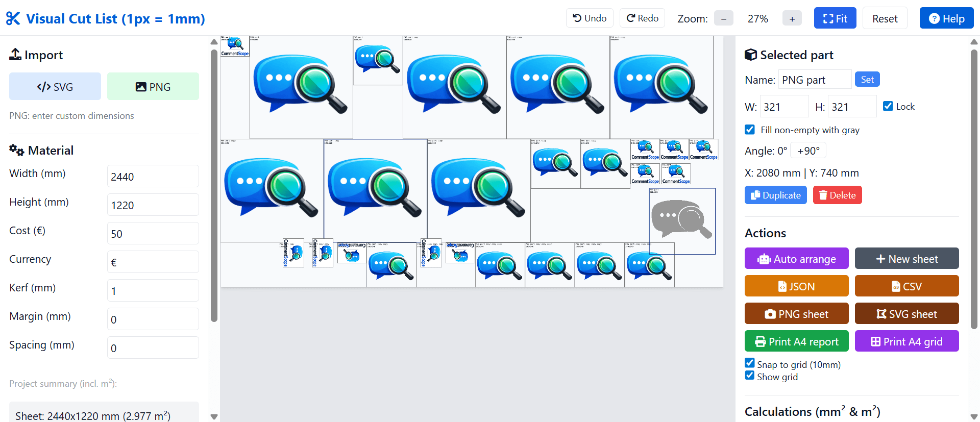Click the Selected part cube icon
This screenshot has width=980, height=422.
click(751, 55)
